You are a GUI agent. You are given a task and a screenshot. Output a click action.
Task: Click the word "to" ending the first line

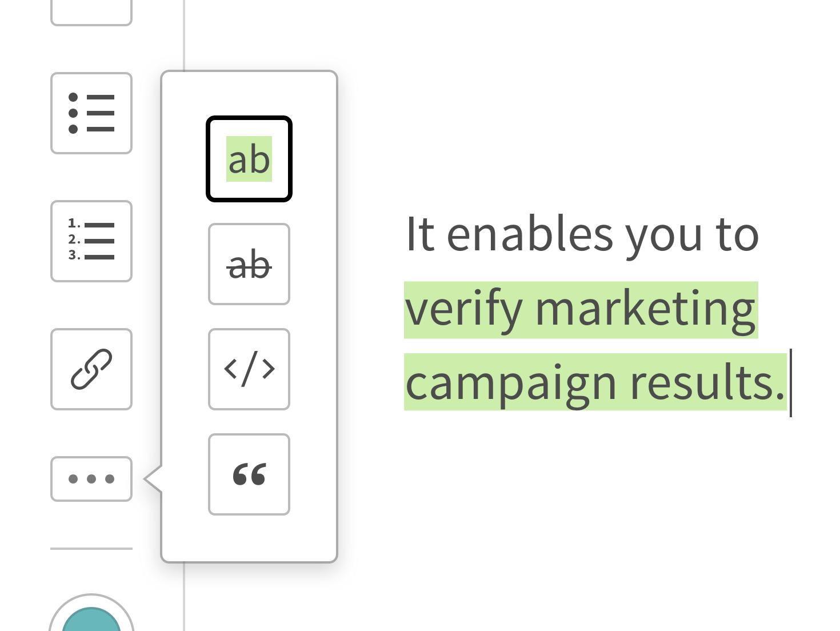737,233
